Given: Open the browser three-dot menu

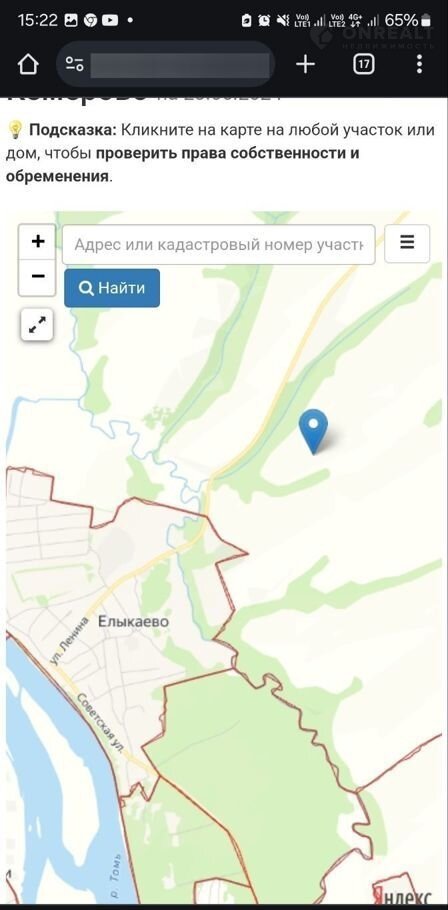Looking at the screenshot, I should pos(419,64).
